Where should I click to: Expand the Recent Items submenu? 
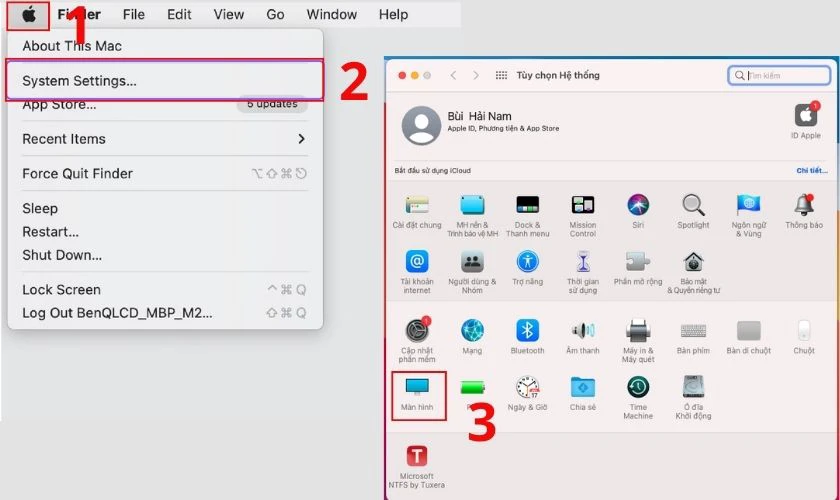[165, 139]
